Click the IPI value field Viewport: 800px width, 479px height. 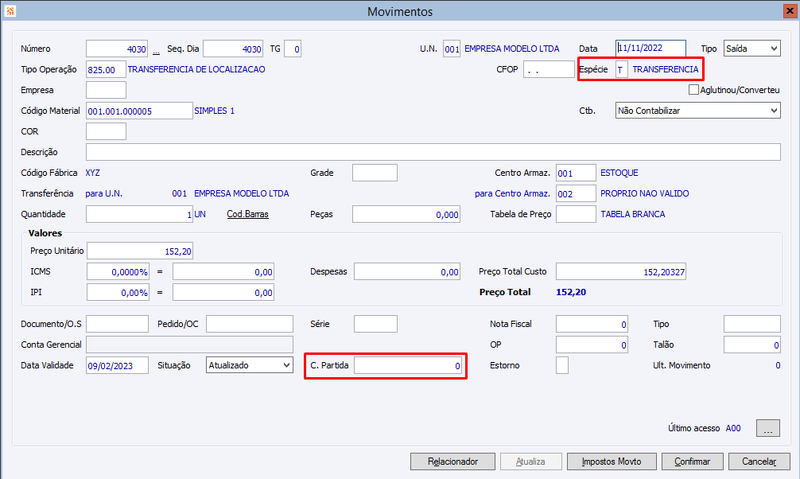click(223, 292)
